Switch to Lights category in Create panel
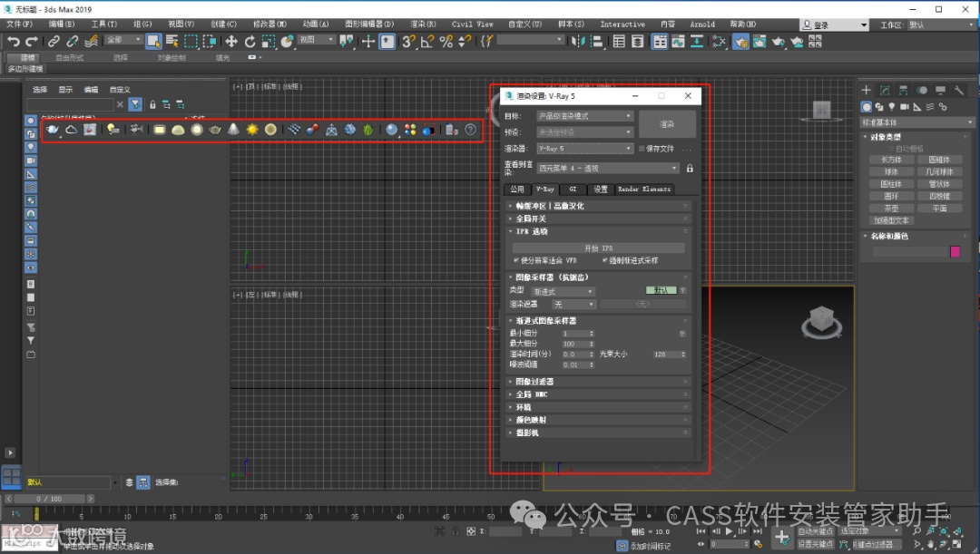 point(892,107)
